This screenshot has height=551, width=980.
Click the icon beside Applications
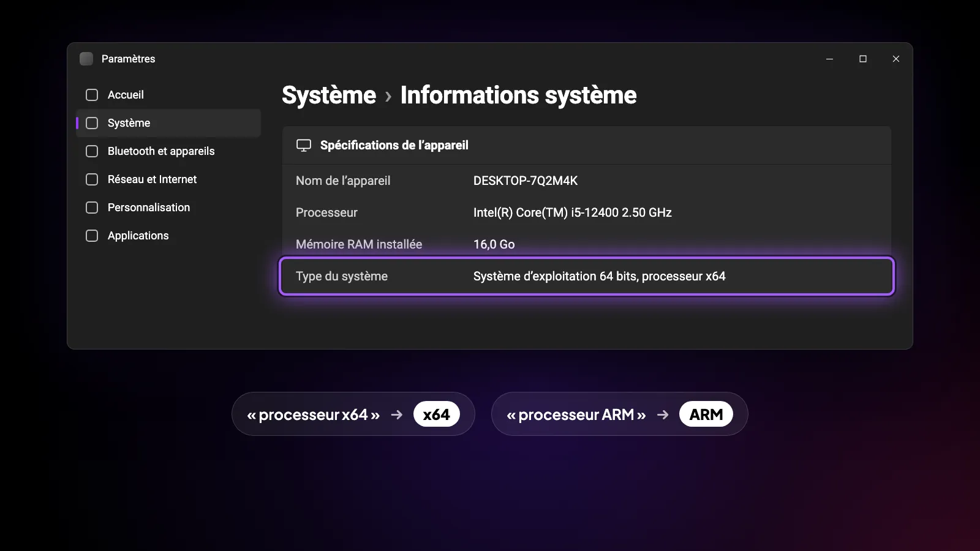[x=92, y=236]
